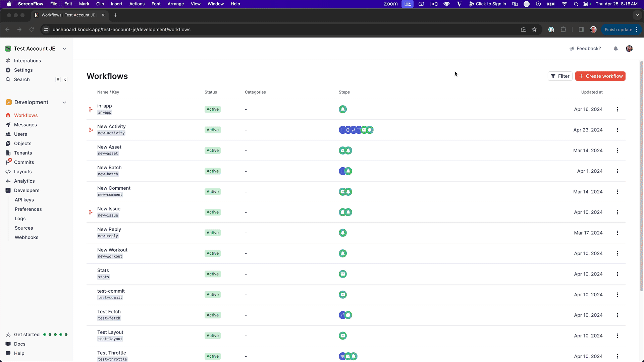644x362 pixels.
Task: Expand Test Account JE workspace dropdown
Action: click(64, 48)
